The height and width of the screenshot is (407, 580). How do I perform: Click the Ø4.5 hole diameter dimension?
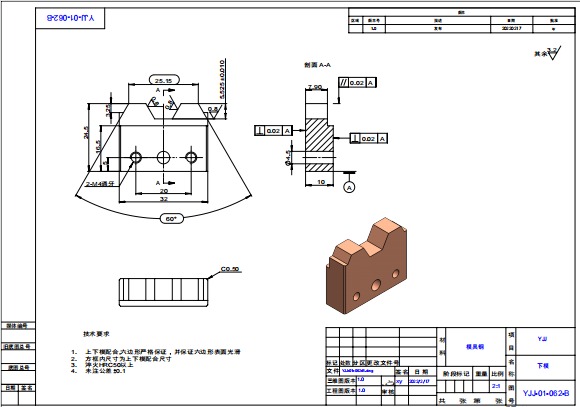click(x=288, y=157)
